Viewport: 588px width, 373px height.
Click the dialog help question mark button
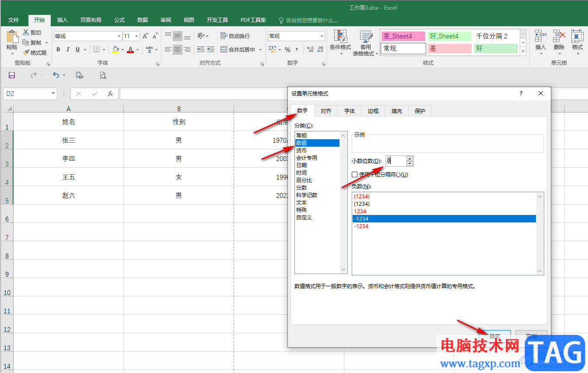click(521, 93)
